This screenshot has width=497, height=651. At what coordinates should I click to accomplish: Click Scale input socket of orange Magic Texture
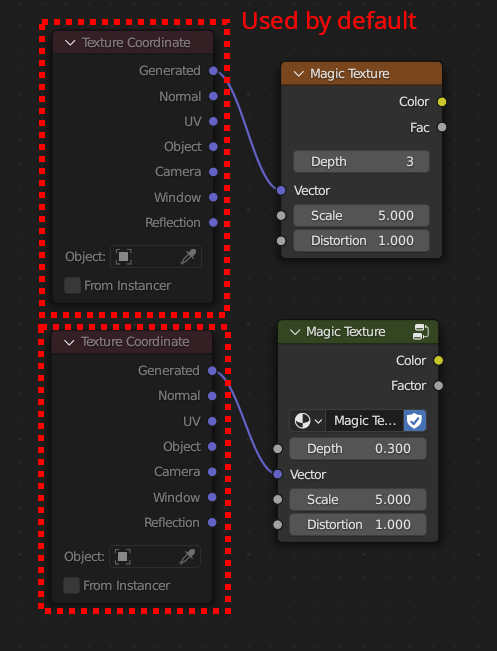[x=281, y=215]
